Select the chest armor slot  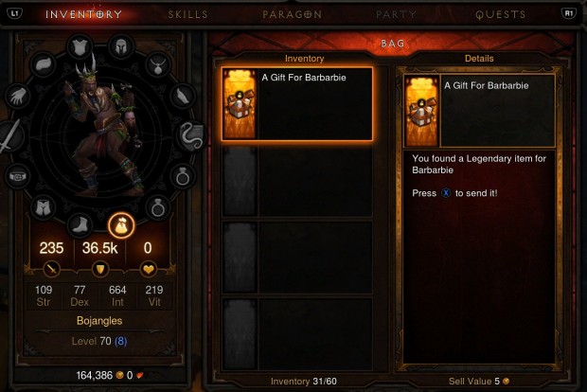click(x=80, y=47)
